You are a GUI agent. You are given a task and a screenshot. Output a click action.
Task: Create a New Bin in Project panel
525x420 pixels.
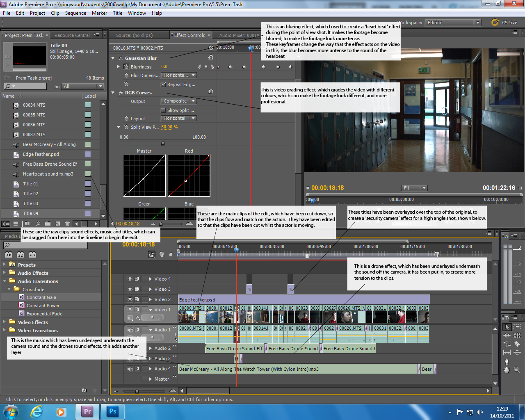coord(48,224)
